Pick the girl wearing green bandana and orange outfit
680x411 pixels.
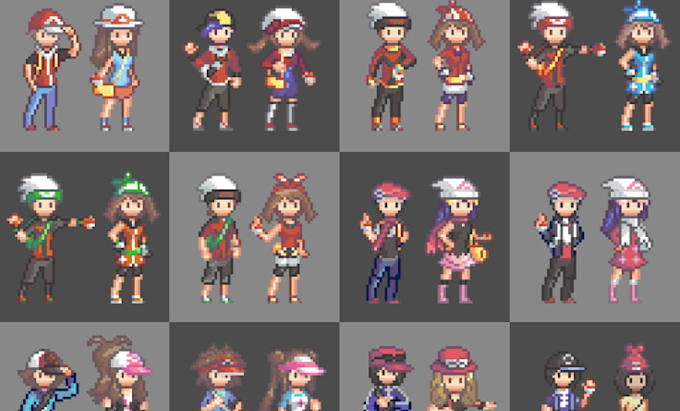(131, 238)
